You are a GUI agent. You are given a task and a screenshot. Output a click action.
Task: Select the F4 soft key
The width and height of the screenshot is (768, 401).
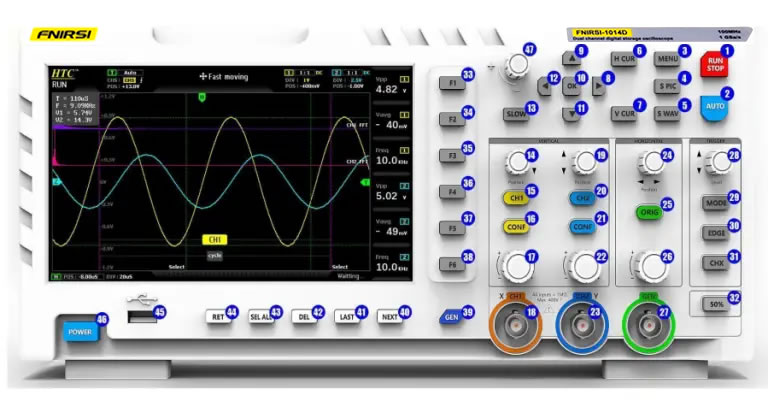coord(452,192)
